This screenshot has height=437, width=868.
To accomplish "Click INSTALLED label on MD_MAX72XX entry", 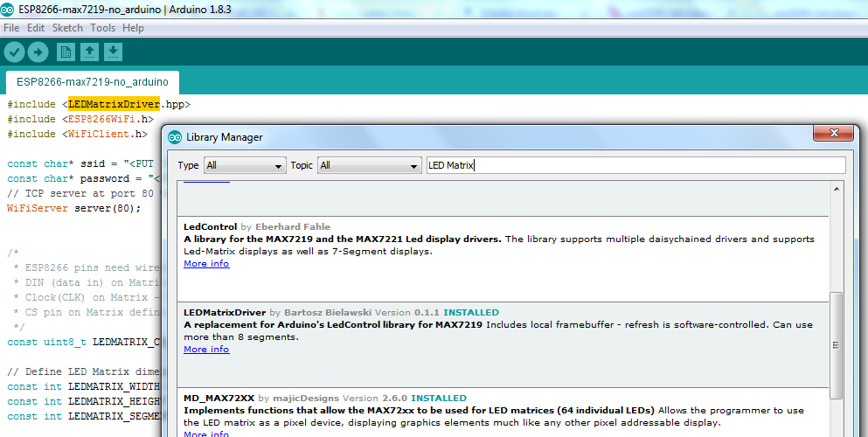I will pyautogui.click(x=439, y=399).
